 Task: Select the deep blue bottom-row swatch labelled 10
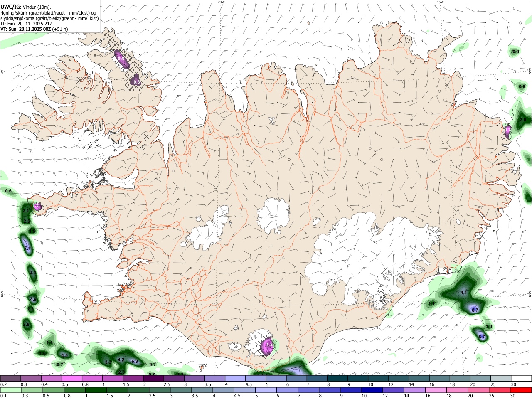pyautogui.click(x=372, y=390)
